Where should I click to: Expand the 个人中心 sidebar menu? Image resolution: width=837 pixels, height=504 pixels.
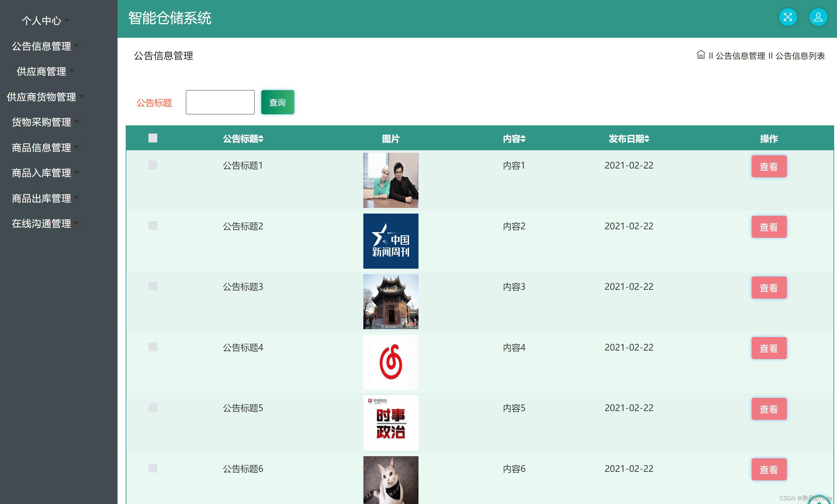click(42, 21)
